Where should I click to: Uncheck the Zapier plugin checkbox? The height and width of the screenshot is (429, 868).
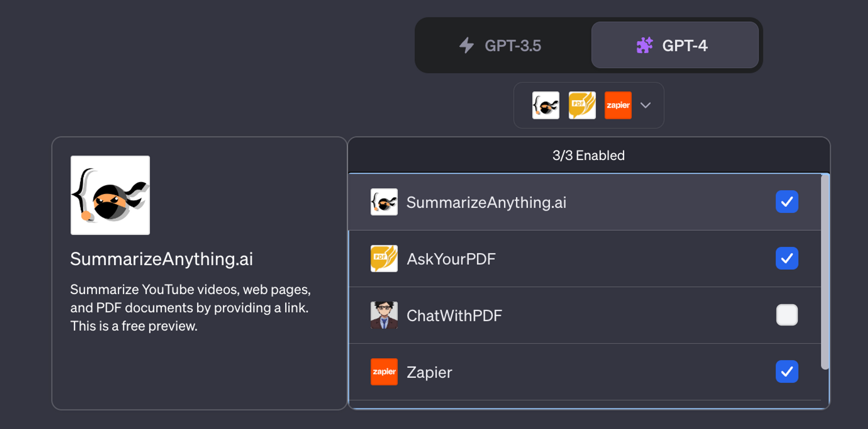pyautogui.click(x=787, y=372)
